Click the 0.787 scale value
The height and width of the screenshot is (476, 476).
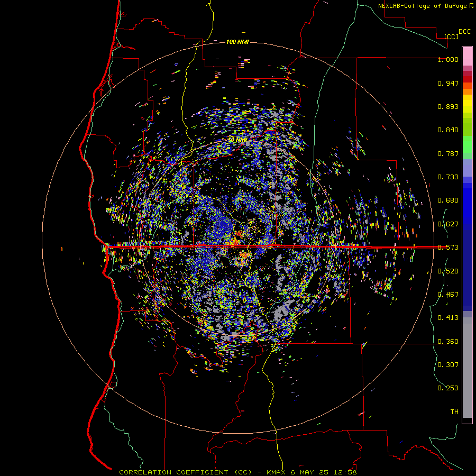[x=448, y=153]
